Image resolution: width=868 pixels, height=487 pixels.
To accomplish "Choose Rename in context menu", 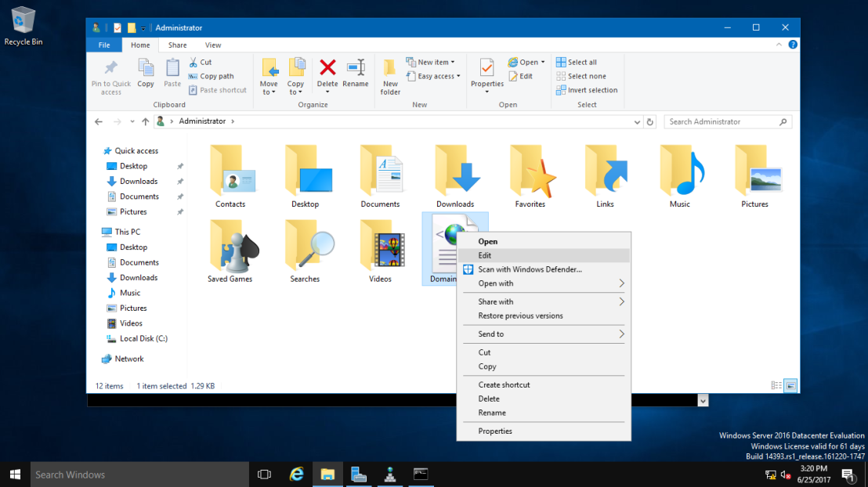I will (x=544, y=413).
